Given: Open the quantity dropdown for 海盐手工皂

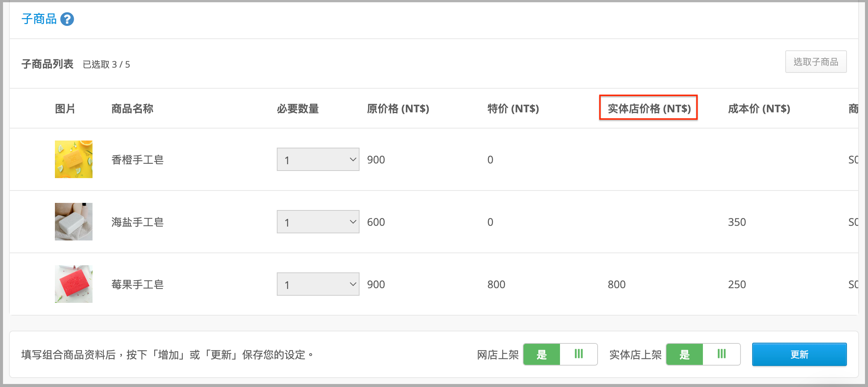Looking at the screenshot, I should [318, 222].
